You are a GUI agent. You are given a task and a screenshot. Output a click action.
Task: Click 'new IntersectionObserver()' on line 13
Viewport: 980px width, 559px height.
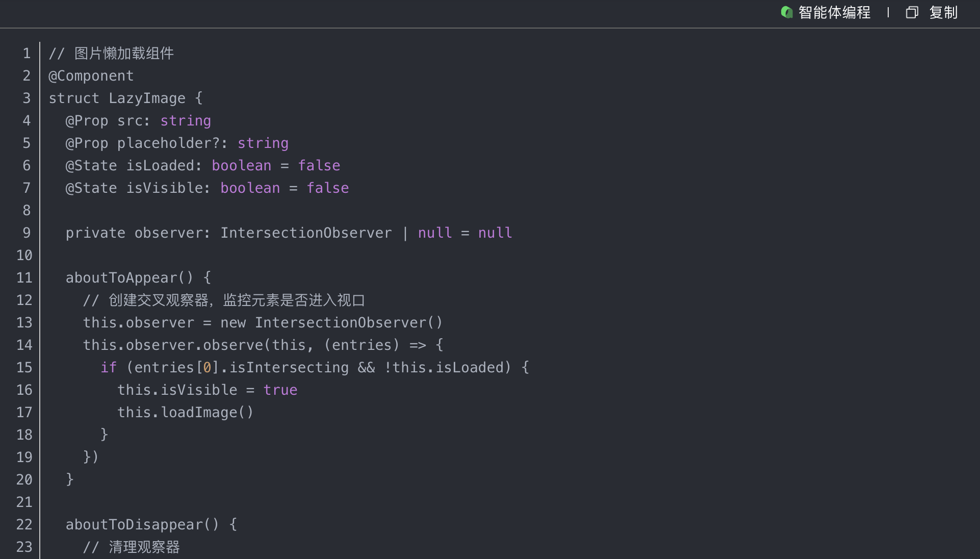pyautogui.click(x=331, y=323)
